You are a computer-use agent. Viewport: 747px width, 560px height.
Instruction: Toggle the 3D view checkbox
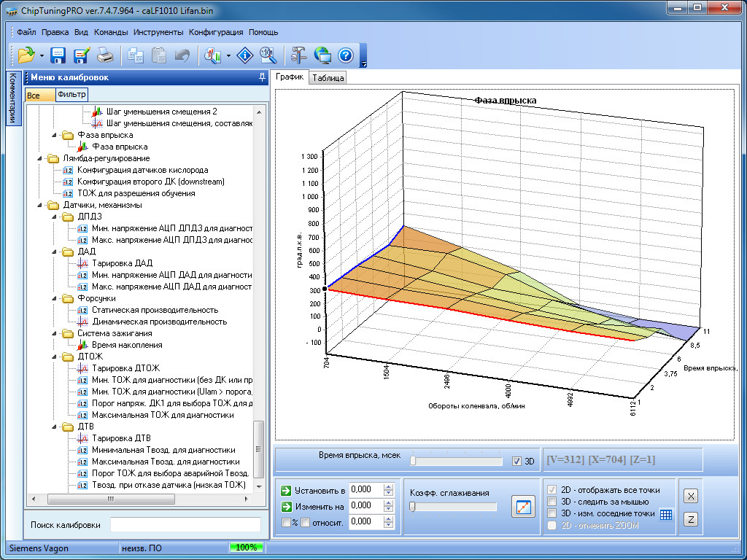point(517,461)
